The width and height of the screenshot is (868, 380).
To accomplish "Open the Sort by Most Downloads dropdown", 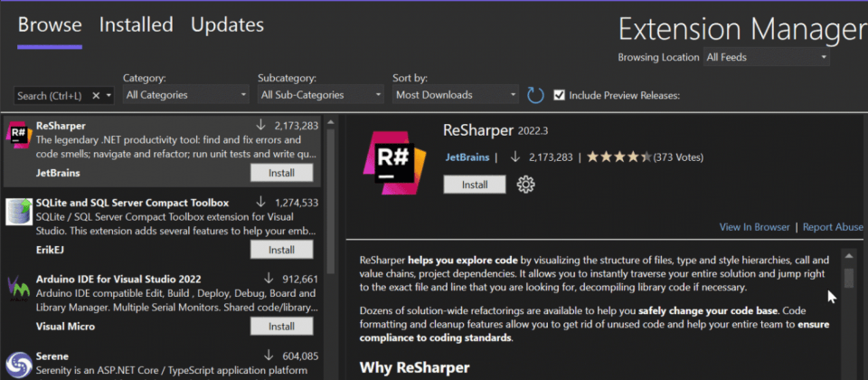I will pyautogui.click(x=456, y=95).
